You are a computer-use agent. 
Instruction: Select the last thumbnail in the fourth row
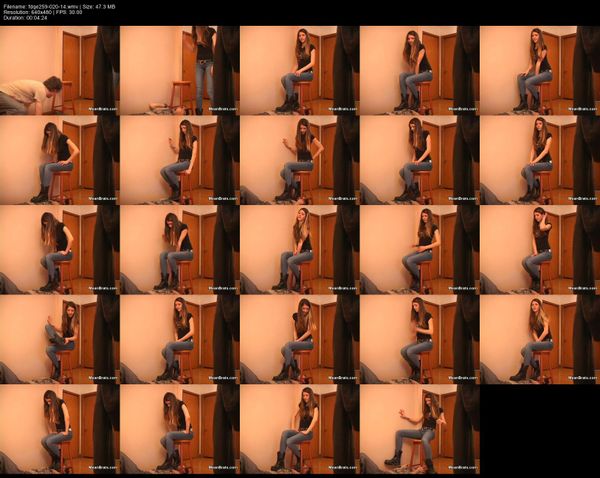pos(539,339)
